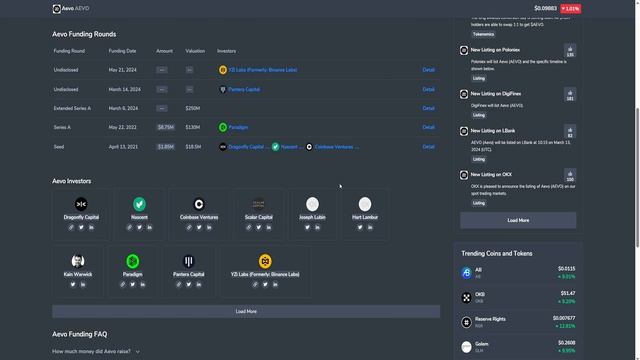
Task: Open Kain Warwick's LinkedIn icon
Action: click(x=83, y=284)
